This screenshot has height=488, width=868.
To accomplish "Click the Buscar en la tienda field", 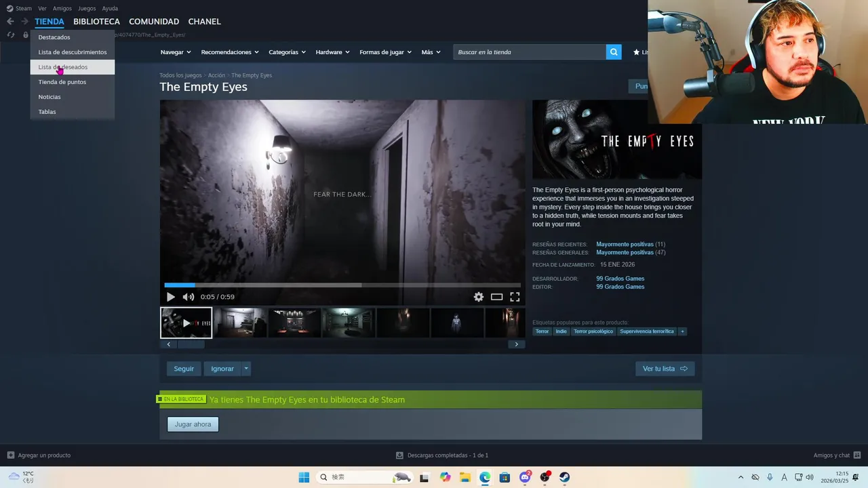I will tap(530, 52).
